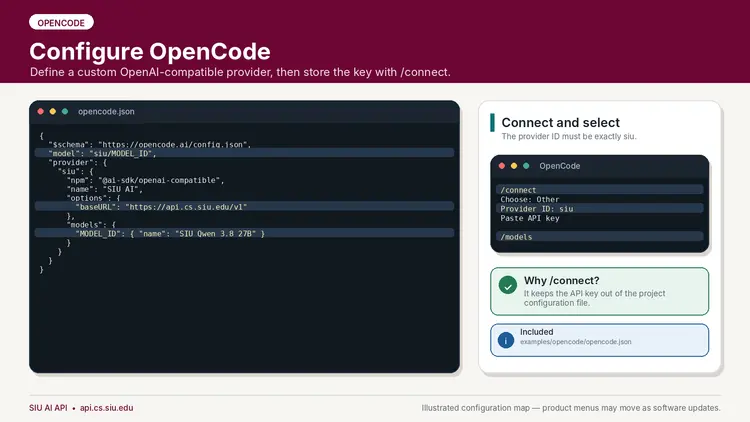Click the /connect command line
Image resolution: width=750 pixels, height=422 pixels.
[599, 190]
